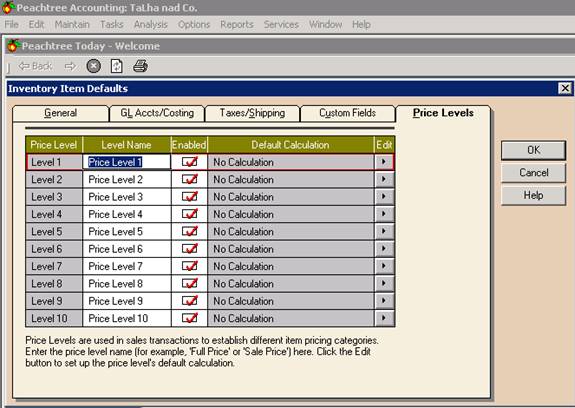Click Edit arrow on Level 9 row

pos(384,301)
